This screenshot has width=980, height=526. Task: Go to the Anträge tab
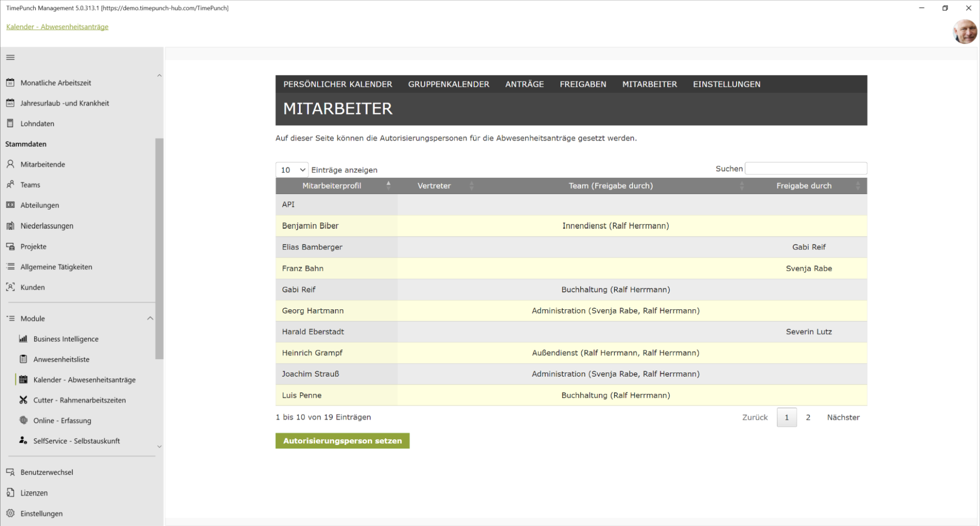pyautogui.click(x=525, y=84)
